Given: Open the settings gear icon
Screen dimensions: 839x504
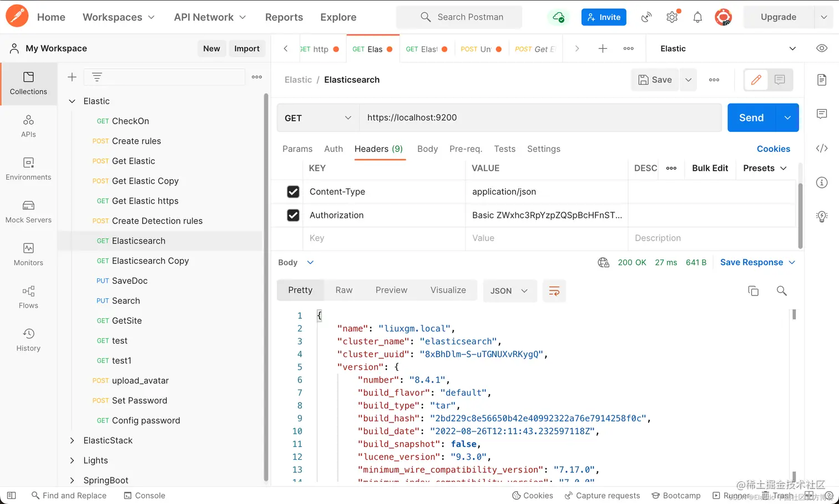Looking at the screenshot, I should [x=672, y=17].
